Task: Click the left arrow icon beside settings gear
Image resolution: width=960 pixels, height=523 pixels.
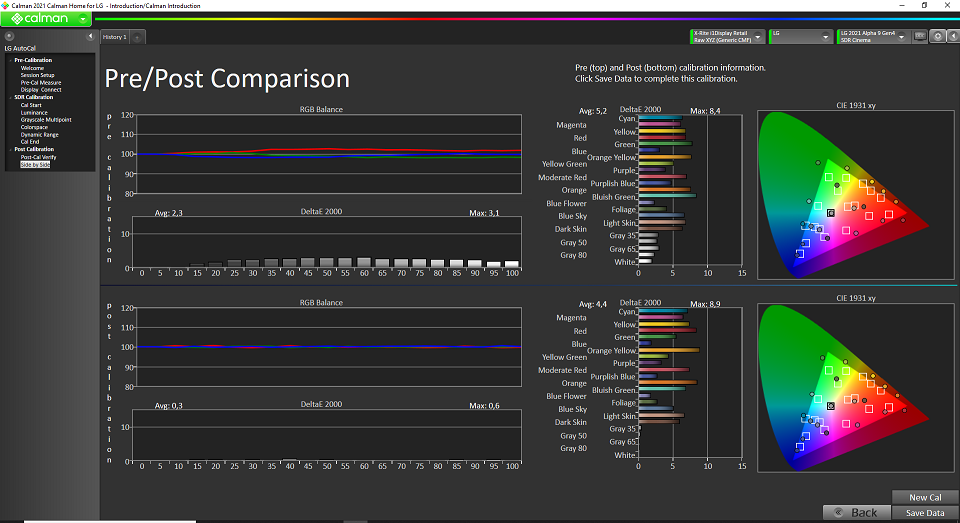Action: pos(952,36)
